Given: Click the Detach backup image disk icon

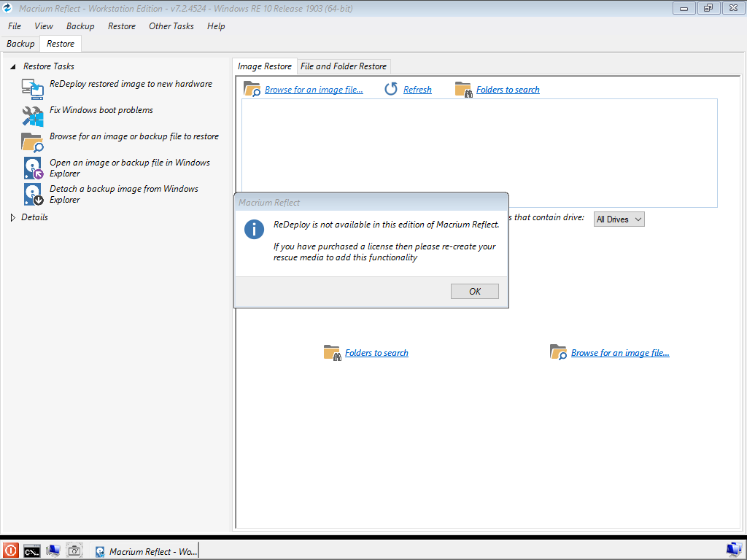Looking at the screenshot, I should pos(34,194).
